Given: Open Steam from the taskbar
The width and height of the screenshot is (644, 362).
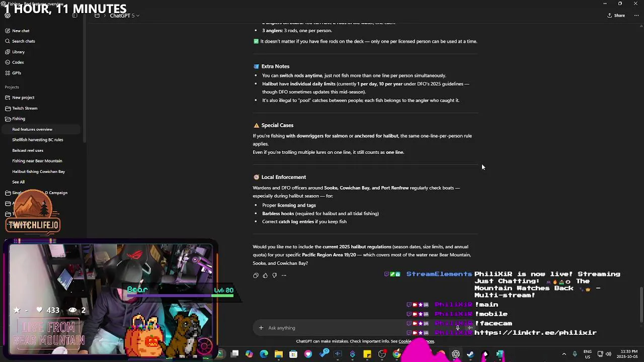Looking at the screenshot, I should 470,354.
